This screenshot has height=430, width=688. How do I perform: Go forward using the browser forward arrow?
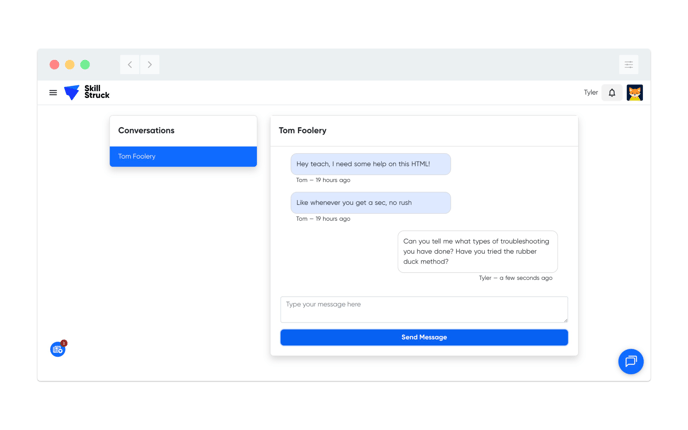[150, 65]
